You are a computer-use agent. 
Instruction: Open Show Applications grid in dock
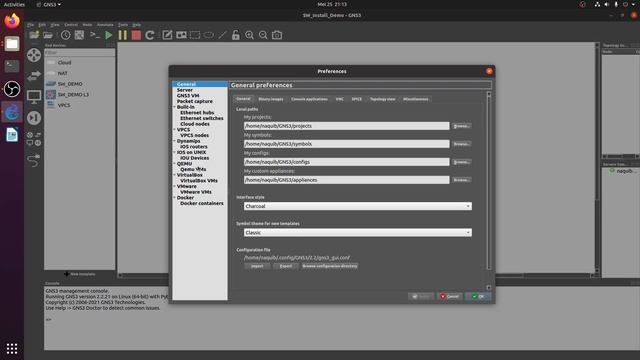tap(12, 348)
